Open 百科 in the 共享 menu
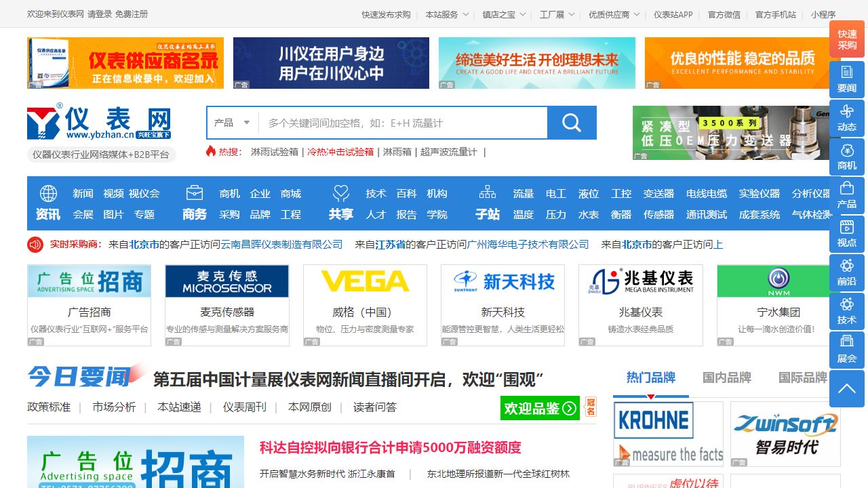The height and width of the screenshot is (488, 868). [406, 193]
